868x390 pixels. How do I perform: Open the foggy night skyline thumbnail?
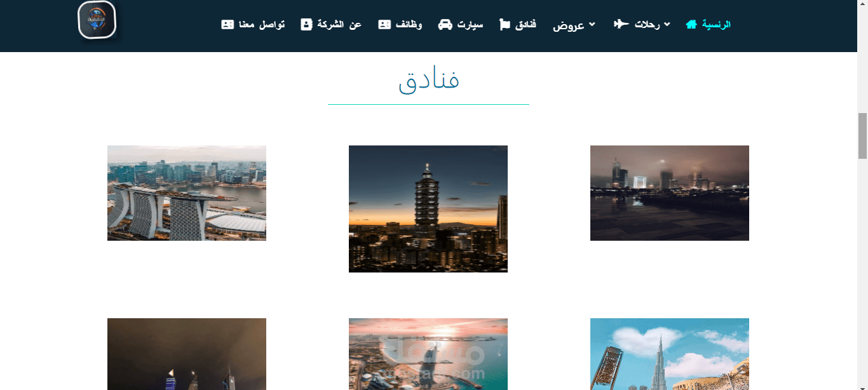tap(670, 193)
